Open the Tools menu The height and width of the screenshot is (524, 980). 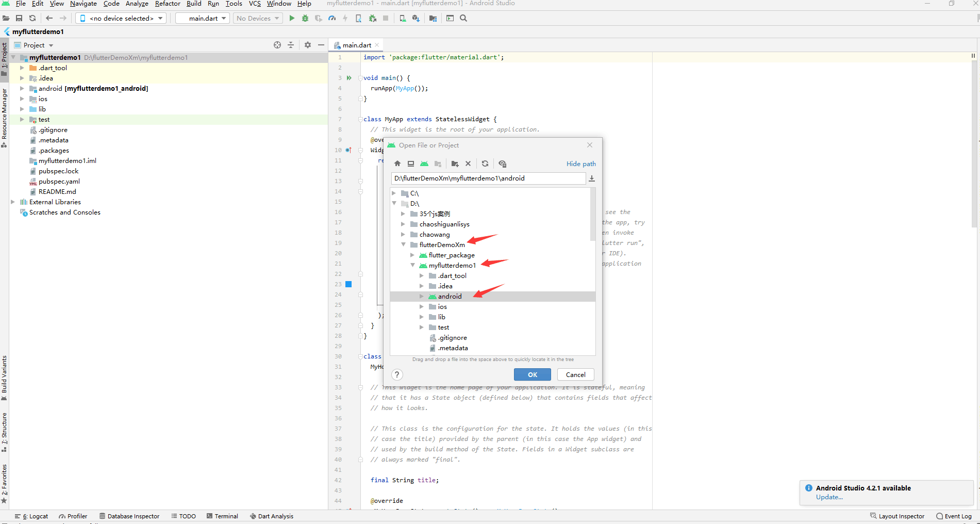[x=234, y=4]
